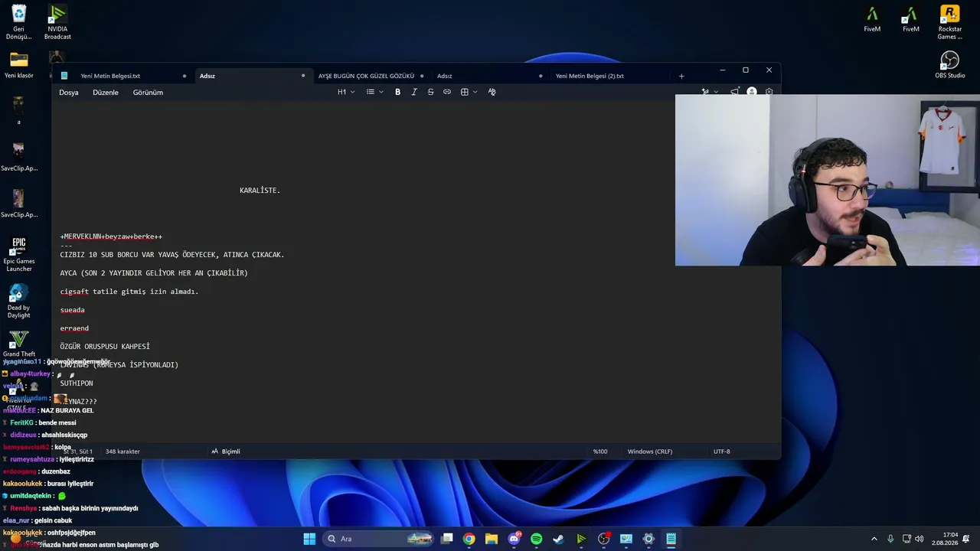Clear formatting using the toolbar icon

tap(492, 92)
